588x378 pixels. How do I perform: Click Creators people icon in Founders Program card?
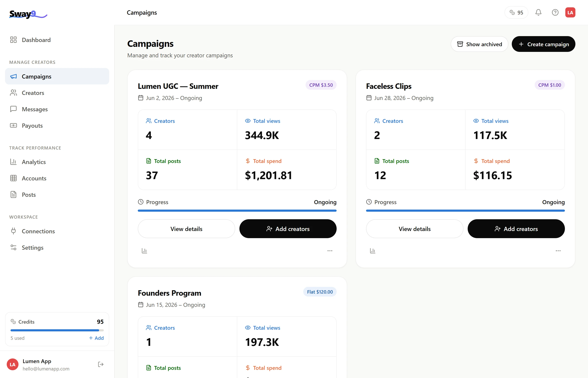click(x=149, y=328)
